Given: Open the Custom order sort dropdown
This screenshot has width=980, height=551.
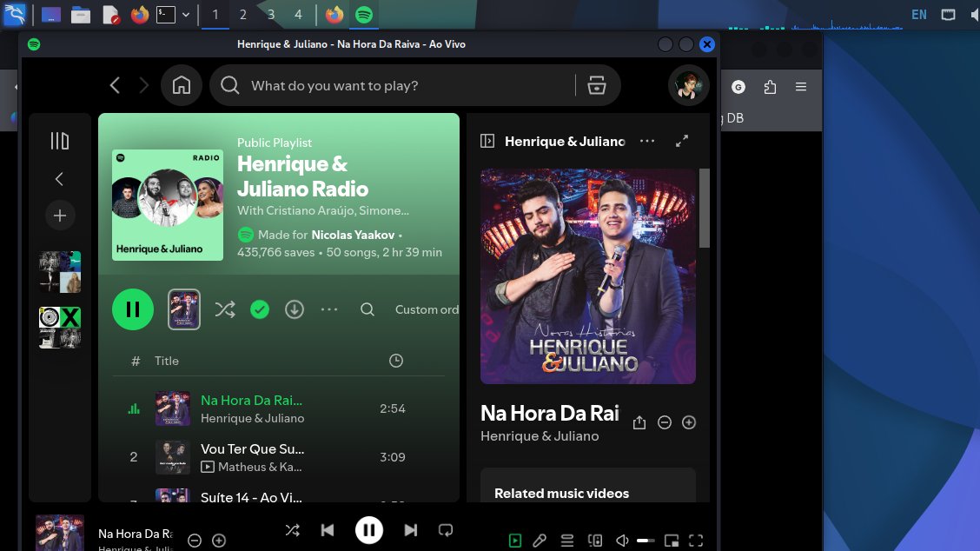Looking at the screenshot, I should pyautogui.click(x=427, y=309).
